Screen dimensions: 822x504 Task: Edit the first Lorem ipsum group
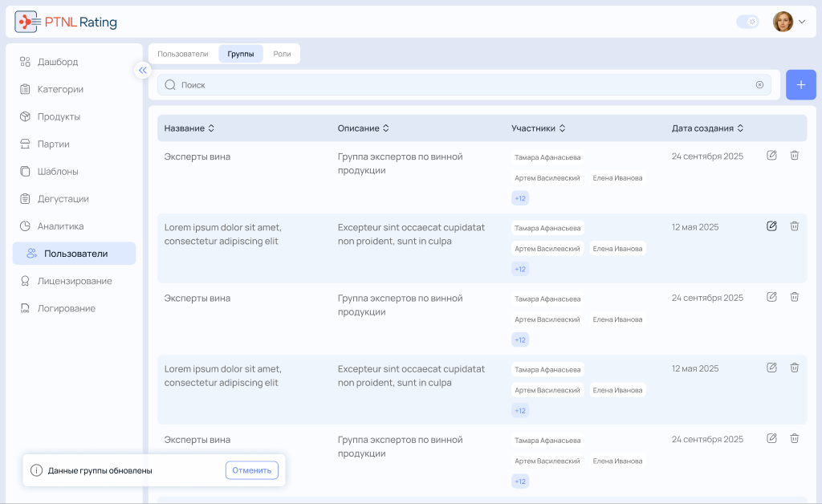point(771,226)
